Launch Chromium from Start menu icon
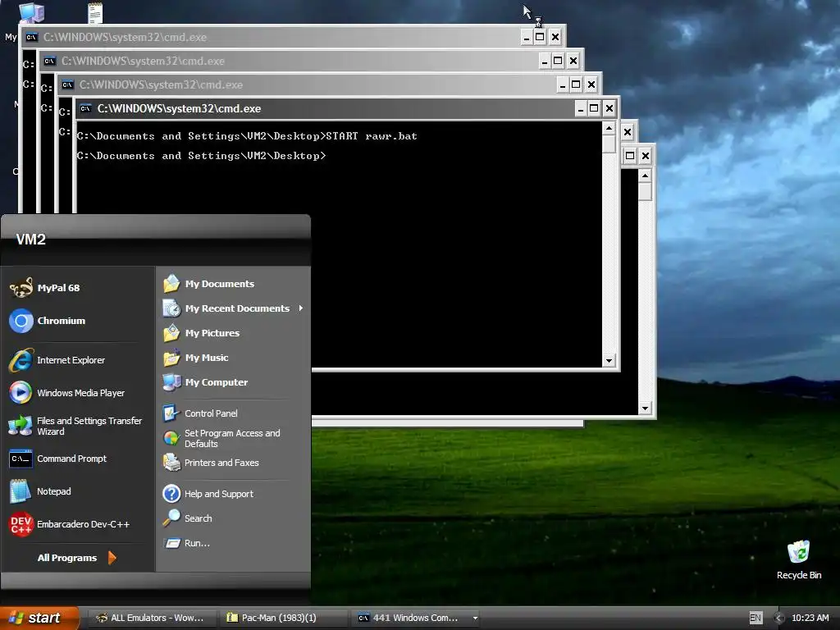Image resolution: width=840 pixels, height=630 pixels. tap(21, 321)
